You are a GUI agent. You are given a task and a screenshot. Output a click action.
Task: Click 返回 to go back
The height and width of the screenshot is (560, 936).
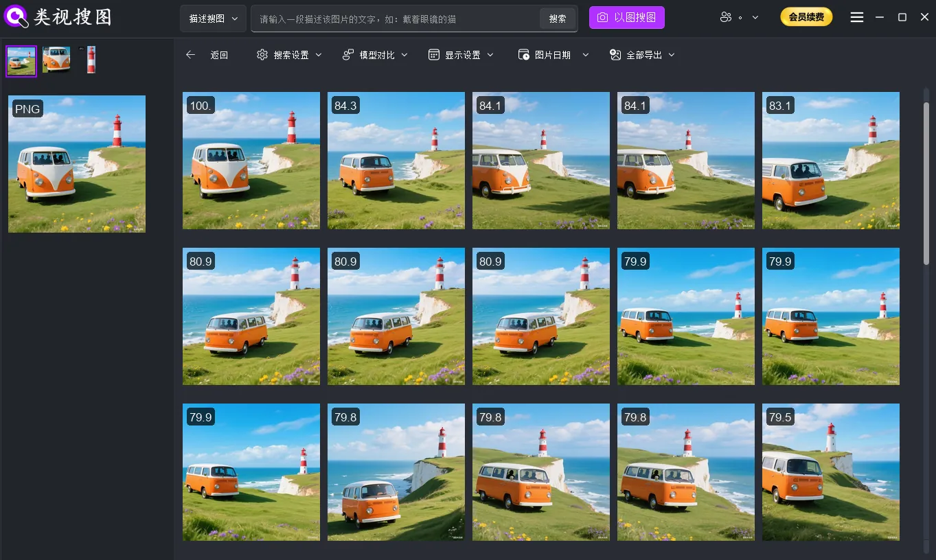(219, 55)
